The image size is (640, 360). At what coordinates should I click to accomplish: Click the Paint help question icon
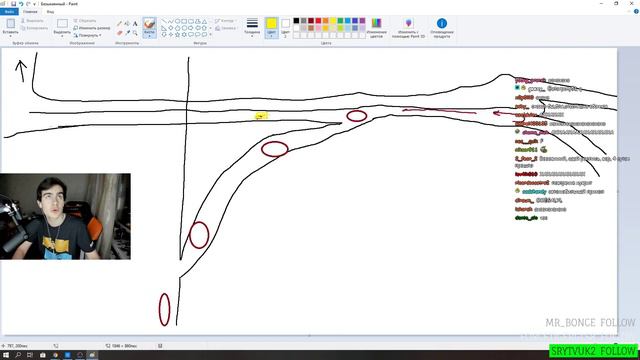pyautogui.click(x=636, y=12)
